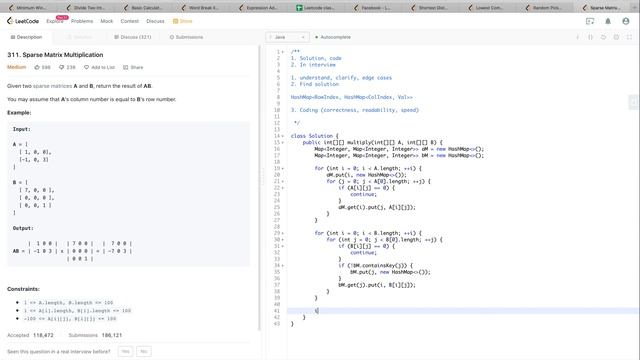Answer Yes to seen in interview
The image size is (640, 360).
[125, 351]
